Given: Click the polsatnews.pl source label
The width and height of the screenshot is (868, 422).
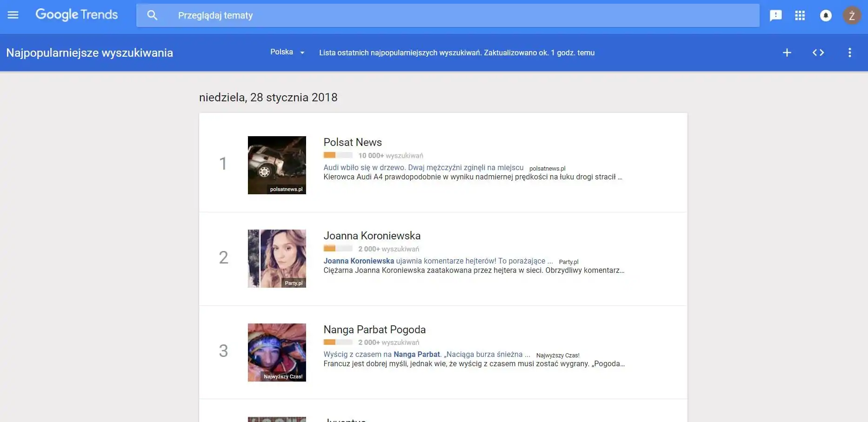Looking at the screenshot, I should (x=548, y=168).
